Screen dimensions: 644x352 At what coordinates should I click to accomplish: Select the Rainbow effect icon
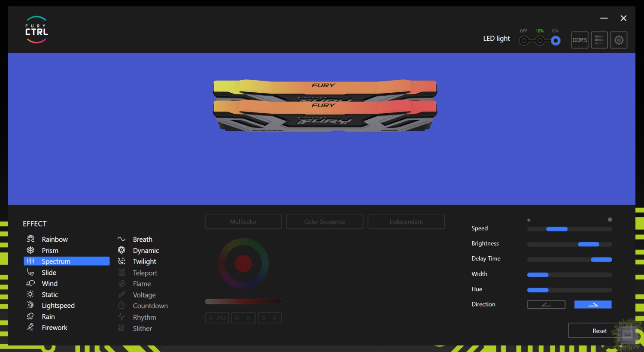[x=30, y=239]
